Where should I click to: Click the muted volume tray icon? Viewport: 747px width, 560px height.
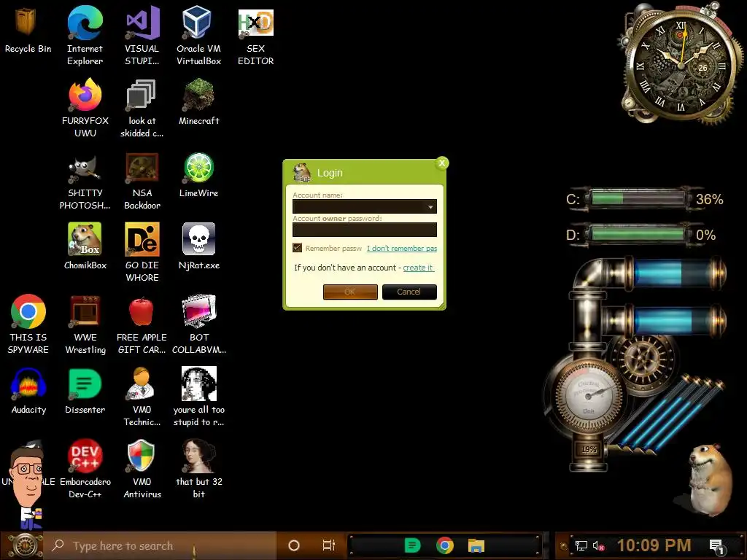[598, 546]
